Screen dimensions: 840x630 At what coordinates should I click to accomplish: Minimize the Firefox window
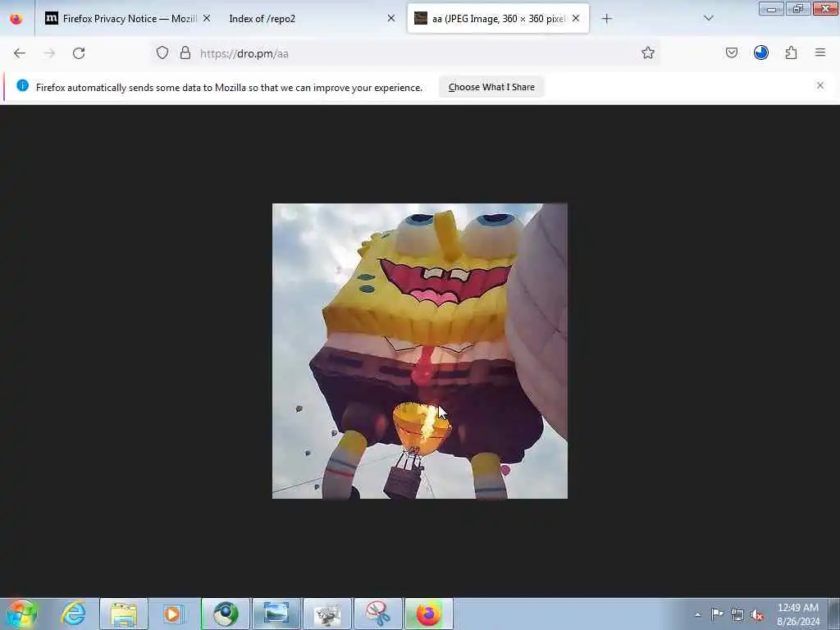pyautogui.click(x=771, y=8)
